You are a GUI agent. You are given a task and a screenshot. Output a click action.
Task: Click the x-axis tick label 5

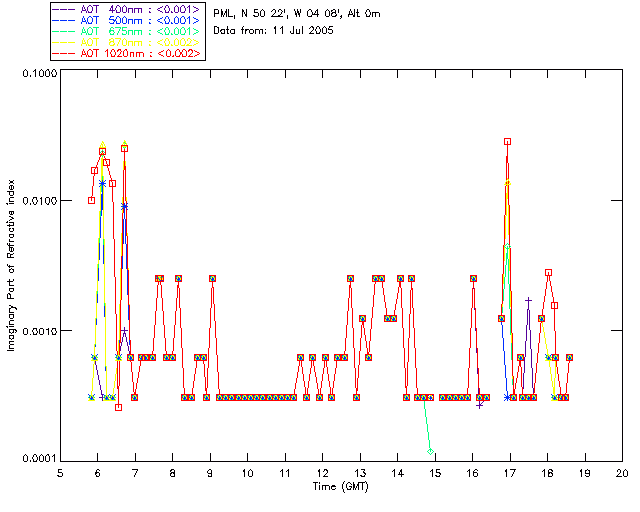tap(60, 473)
